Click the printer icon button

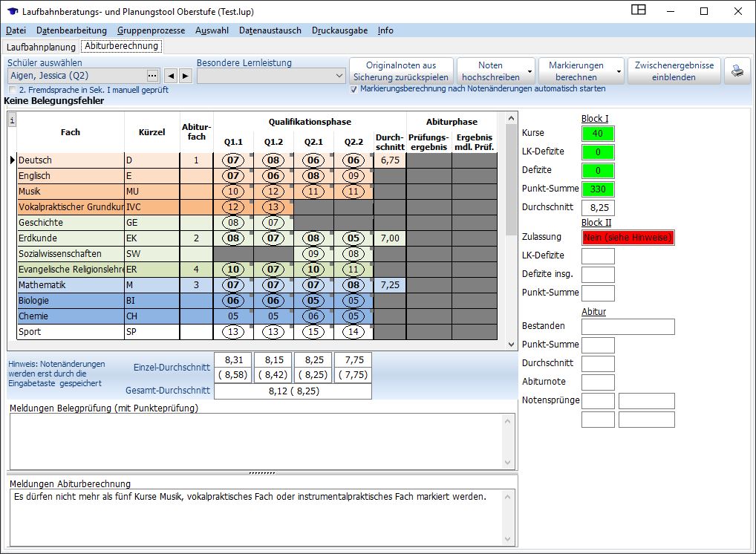(737, 71)
